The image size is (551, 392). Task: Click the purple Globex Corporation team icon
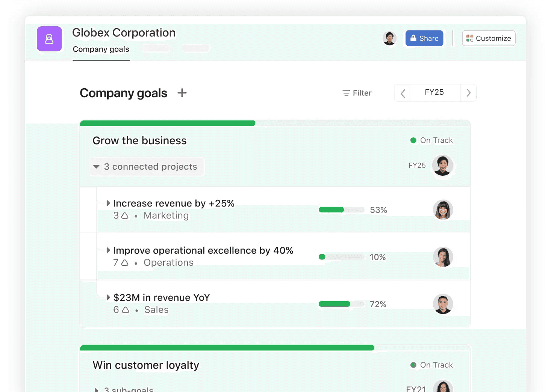click(49, 39)
